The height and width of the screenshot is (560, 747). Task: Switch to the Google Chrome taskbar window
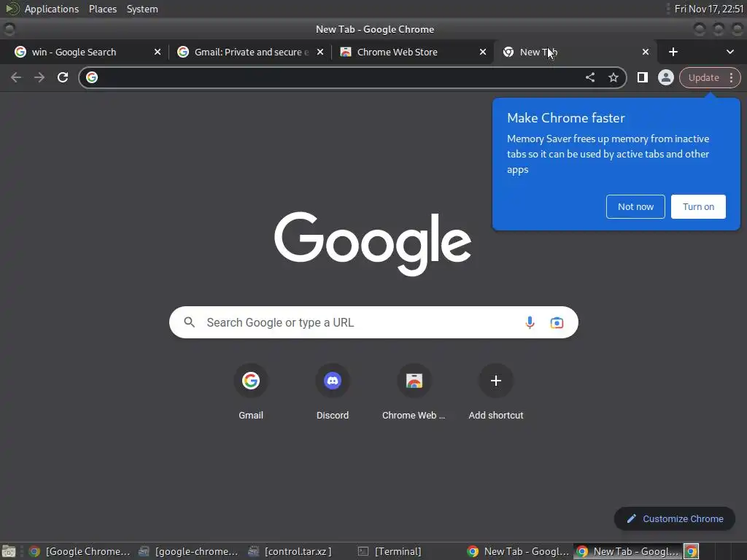[80, 551]
